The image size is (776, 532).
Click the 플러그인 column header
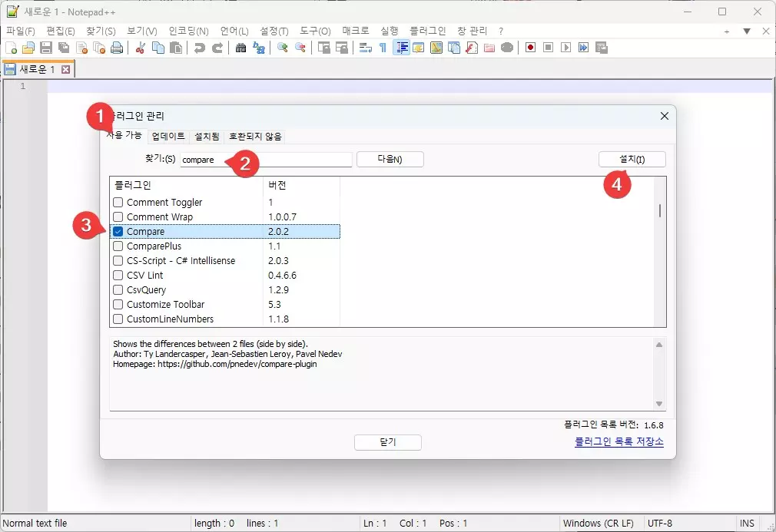click(187, 186)
